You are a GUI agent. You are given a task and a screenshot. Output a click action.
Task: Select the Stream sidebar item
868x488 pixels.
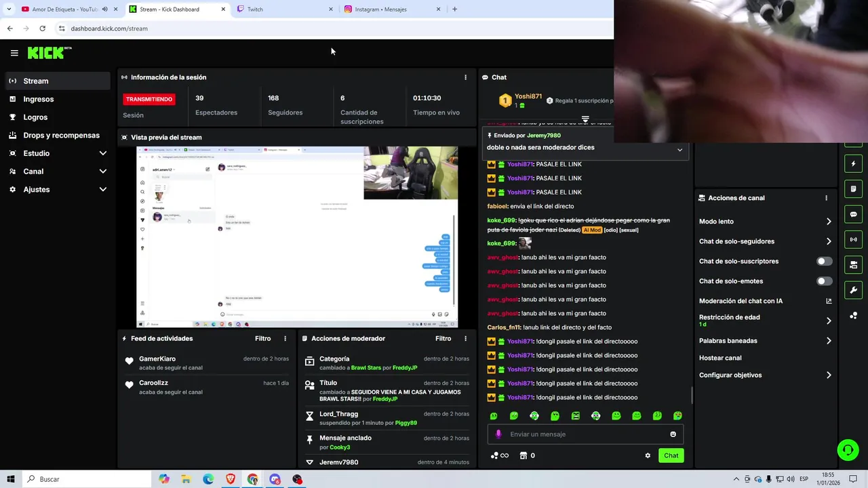(57, 81)
